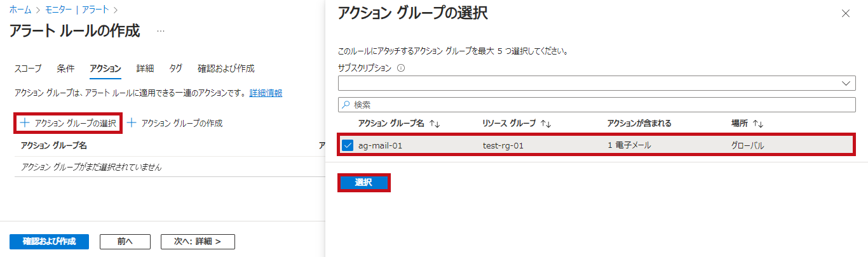Open the ellipsis menu beside アラート ルールの作成
The image size is (868, 257).
click(x=161, y=30)
